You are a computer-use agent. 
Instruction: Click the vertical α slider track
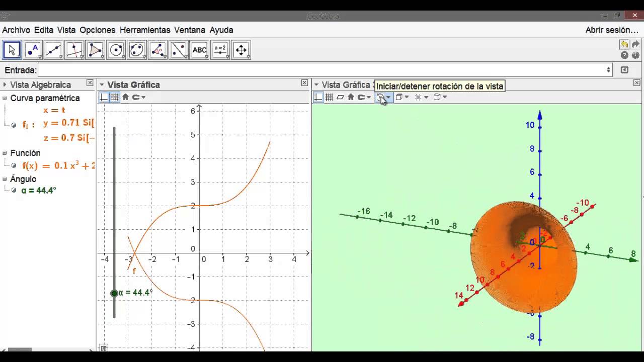(x=114, y=222)
